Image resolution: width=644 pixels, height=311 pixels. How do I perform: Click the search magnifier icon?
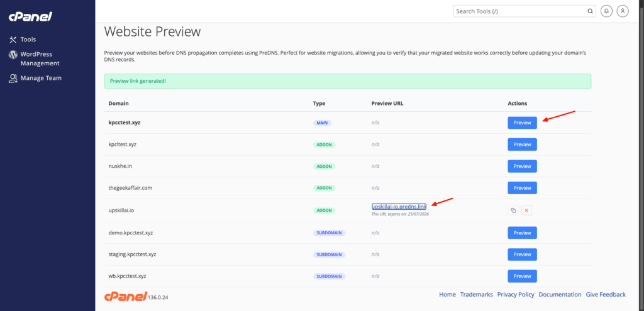[590, 11]
